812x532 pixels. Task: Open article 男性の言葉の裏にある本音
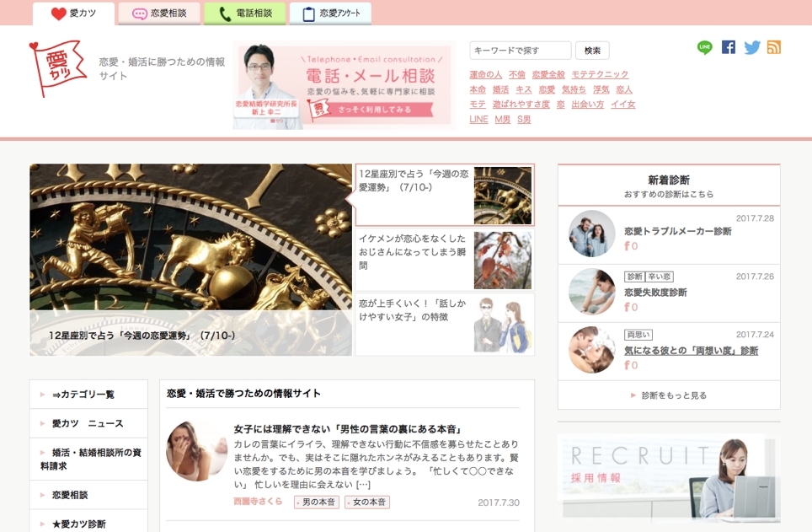click(348, 429)
